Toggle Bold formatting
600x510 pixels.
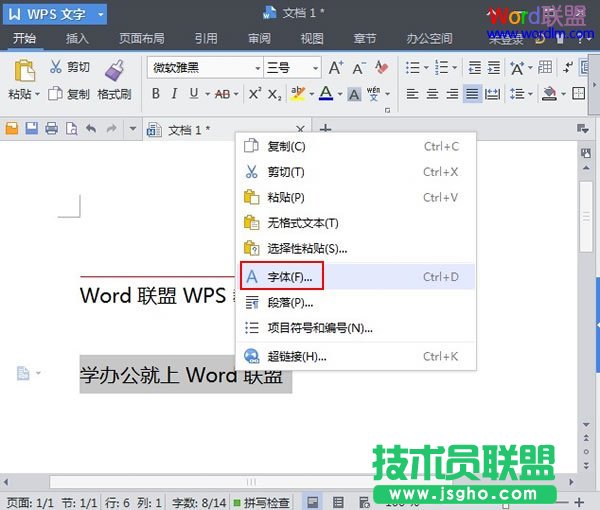[155, 93]
